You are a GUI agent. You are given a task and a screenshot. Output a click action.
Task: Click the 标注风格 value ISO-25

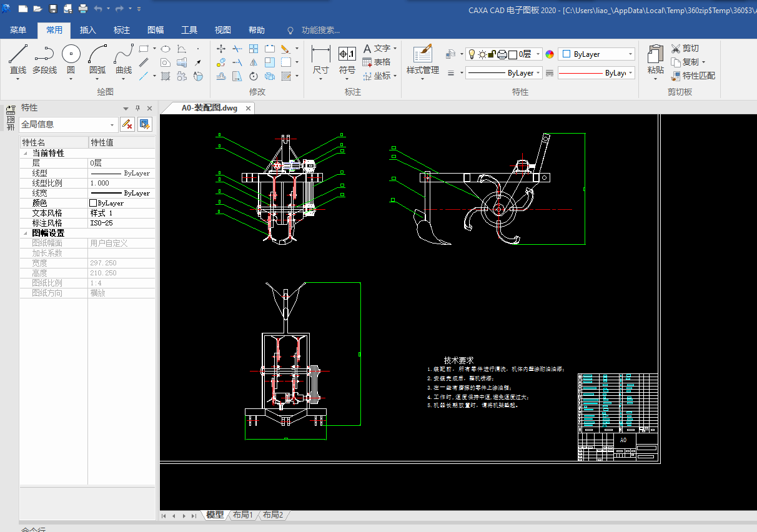[x=122, y=223]
